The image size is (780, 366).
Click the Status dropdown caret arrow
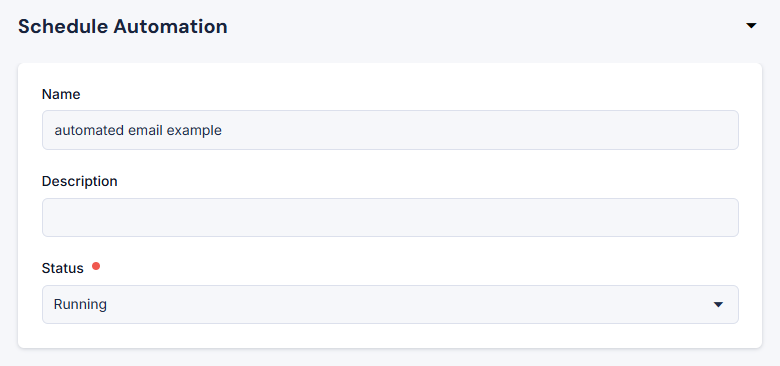point(718,304)
